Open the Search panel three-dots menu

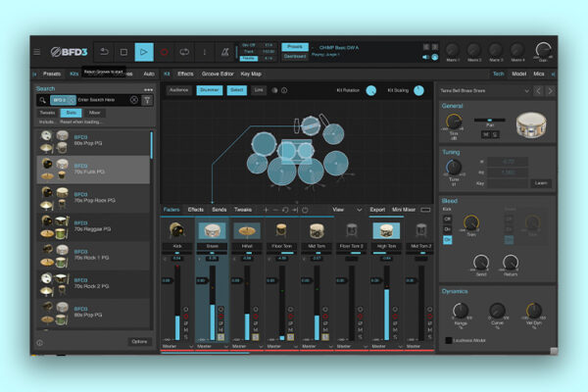tap(148, 89)
